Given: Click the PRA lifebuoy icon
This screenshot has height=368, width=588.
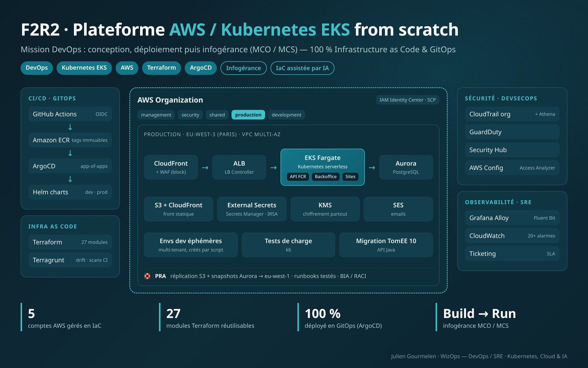Looking at the screenshot, I should pyautogui.click(x=147, y=276).
